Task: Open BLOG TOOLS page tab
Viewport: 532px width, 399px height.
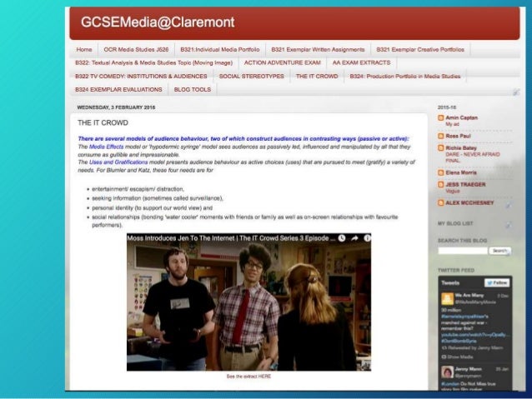Action: (193, 89)
